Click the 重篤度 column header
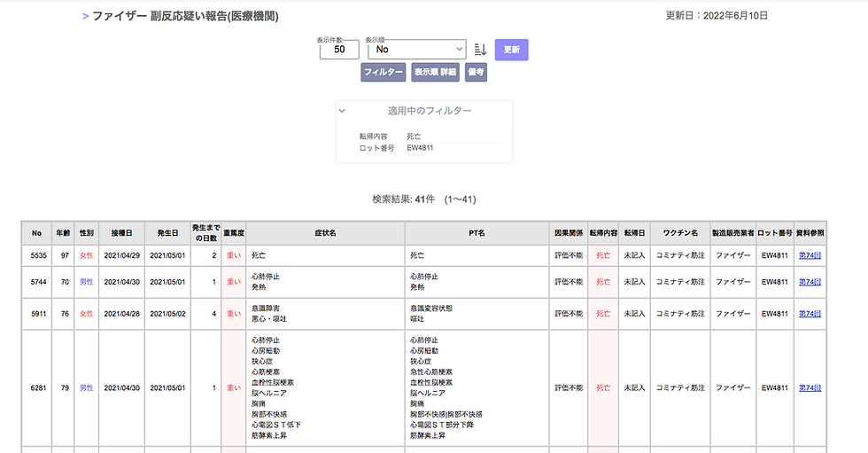This screenshot has height=453, width=868. (234, 233)
